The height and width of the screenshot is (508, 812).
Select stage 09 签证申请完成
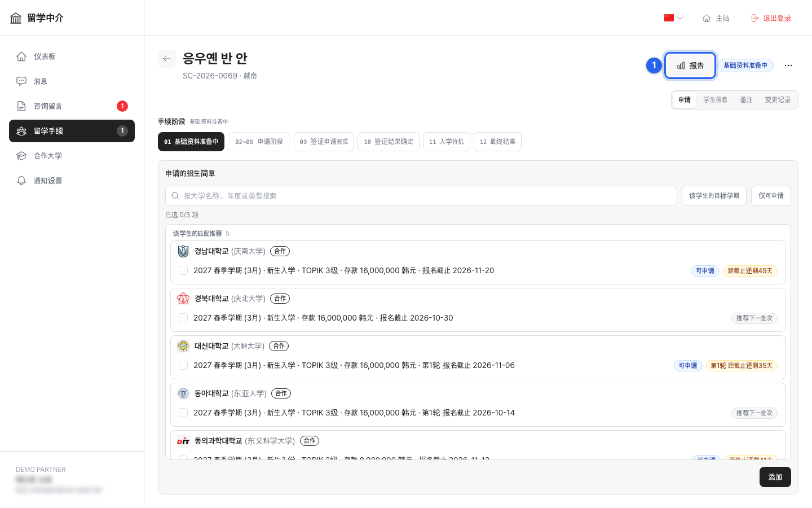(324, 142)
